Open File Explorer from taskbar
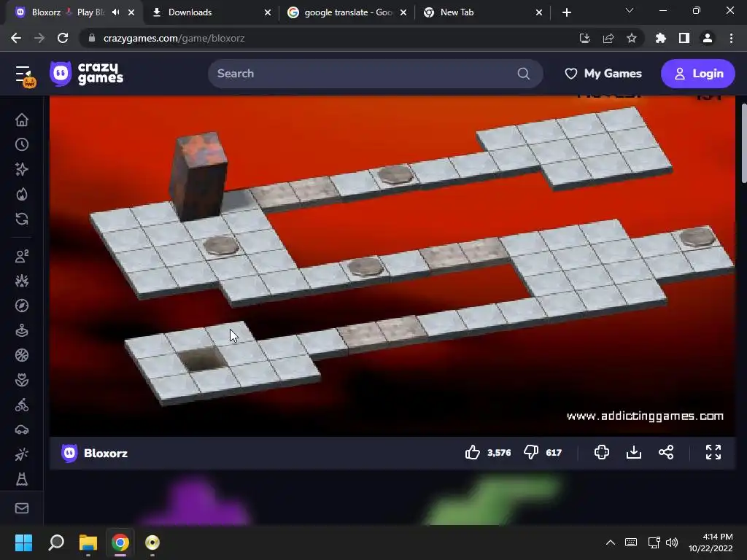 pyautogui.click(x=88, y=542)
